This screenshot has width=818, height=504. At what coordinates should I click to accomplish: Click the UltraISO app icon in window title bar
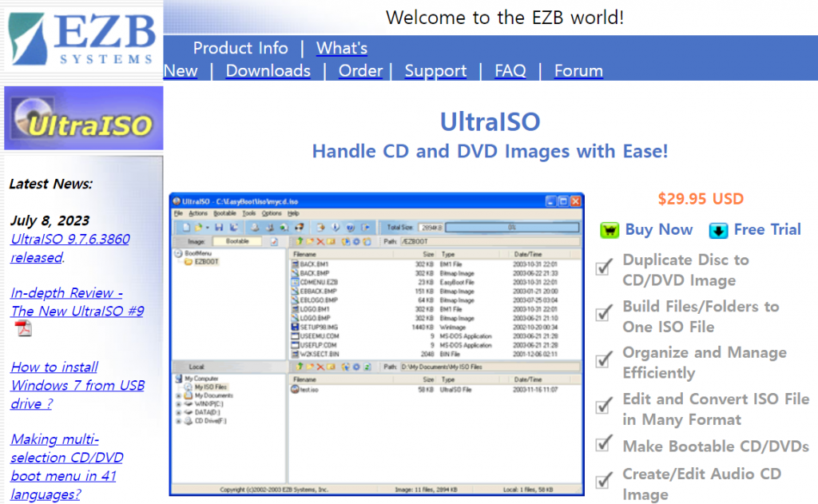tap(177, 201)
